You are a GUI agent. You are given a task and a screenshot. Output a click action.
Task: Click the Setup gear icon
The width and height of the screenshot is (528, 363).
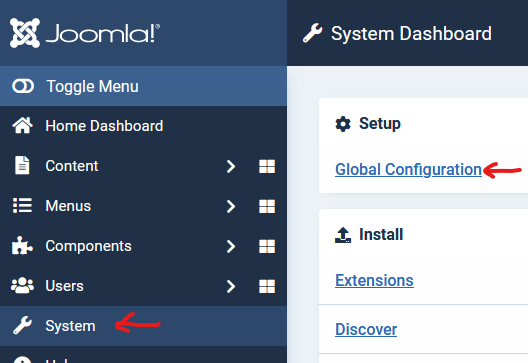pyautogui.click(x=343, y=124)
